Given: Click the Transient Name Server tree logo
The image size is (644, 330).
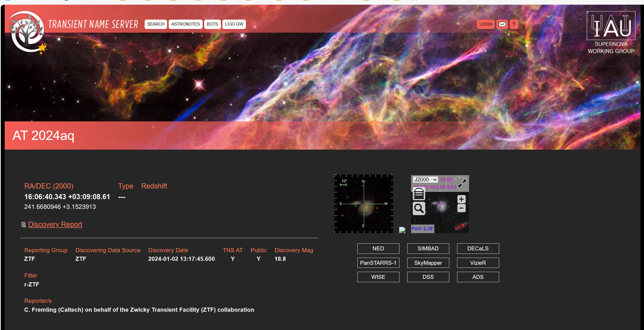Looking at the screenshot, I should 27,32.
